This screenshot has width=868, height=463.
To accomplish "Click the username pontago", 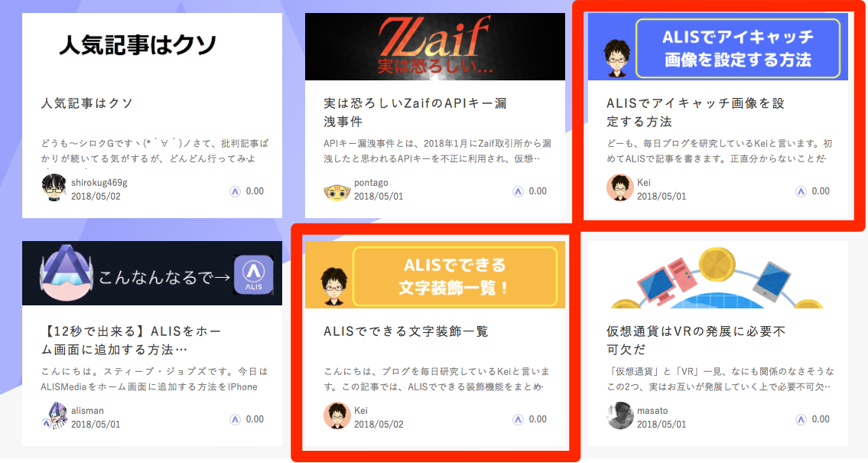I will (371, 183).
